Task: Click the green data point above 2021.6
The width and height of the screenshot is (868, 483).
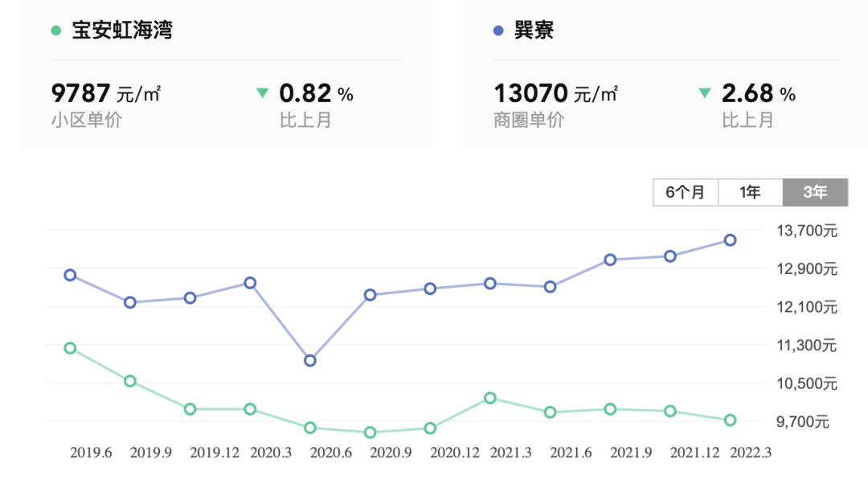Action: point(550,412)
